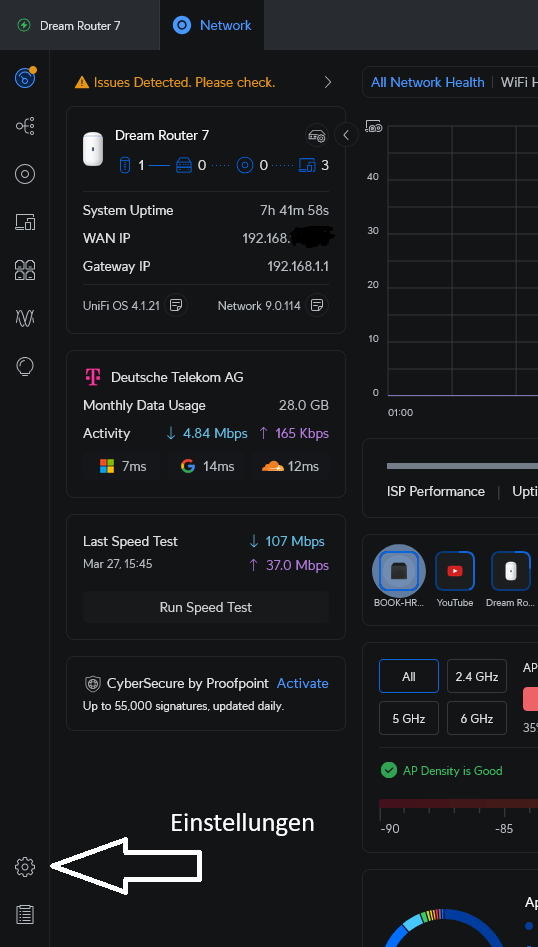Select the 6 GHz band filter
Screen dimensions: 538x947
[x=476, y=718]
